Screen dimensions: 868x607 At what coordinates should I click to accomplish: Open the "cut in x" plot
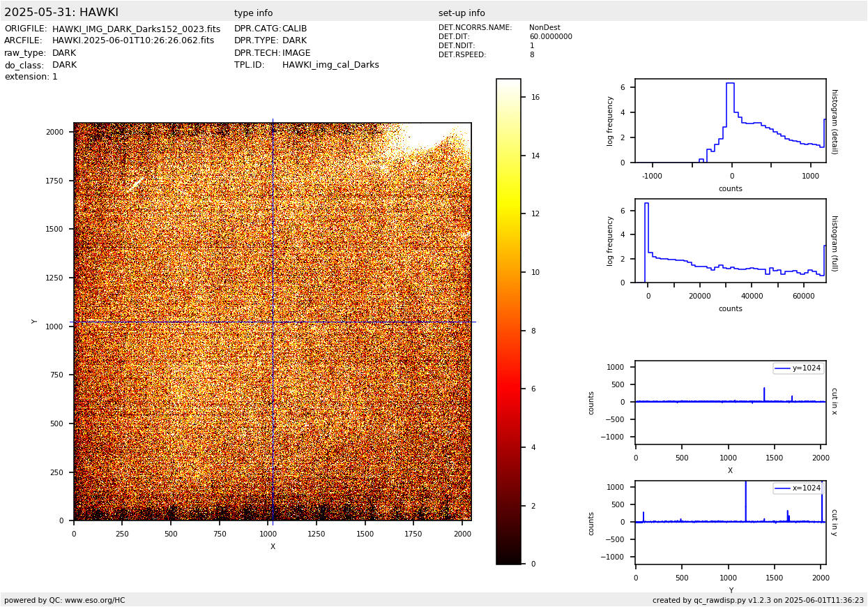coord(730,402)
